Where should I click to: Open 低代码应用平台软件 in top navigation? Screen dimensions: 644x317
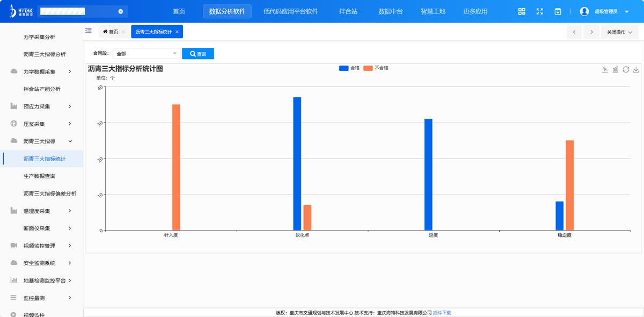tap(290, 11)
